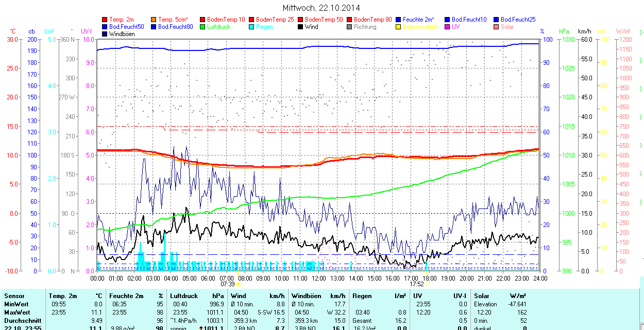Click the gray Richtung legend square
644x330 pixels.
[350, 27]
